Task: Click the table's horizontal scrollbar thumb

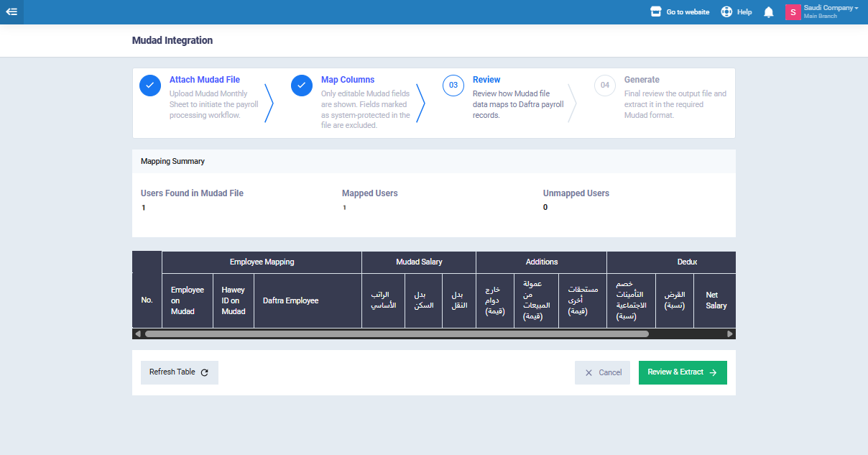Action: tap(397, 334)
